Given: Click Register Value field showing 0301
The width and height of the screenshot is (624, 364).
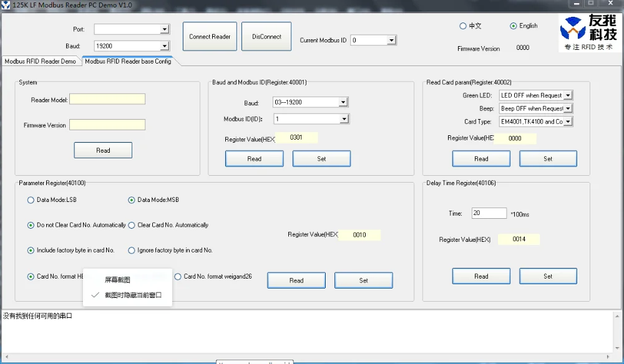Looking at the screenshot, I should point(296,138).
